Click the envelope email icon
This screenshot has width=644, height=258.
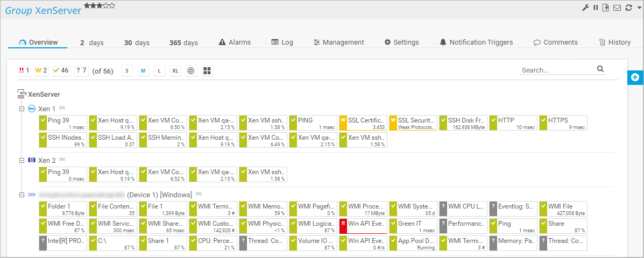click(617, 8)
